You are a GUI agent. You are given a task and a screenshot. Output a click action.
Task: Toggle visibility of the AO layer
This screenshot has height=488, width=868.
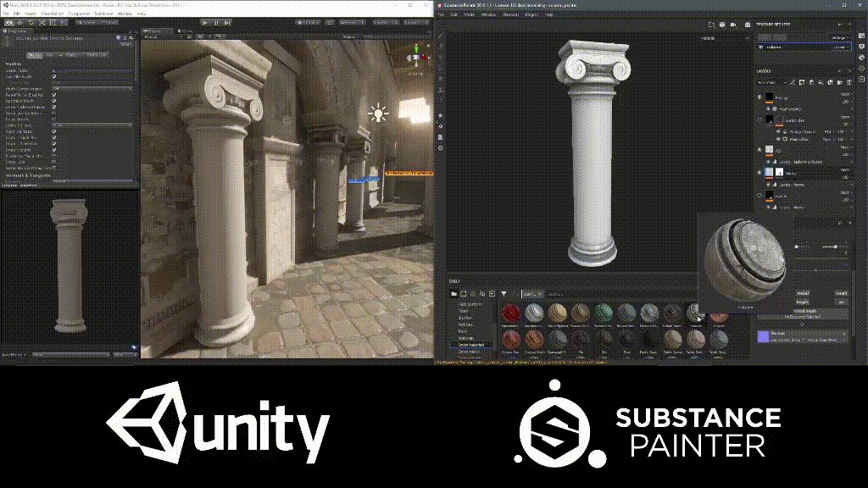[x=759, y=149]
